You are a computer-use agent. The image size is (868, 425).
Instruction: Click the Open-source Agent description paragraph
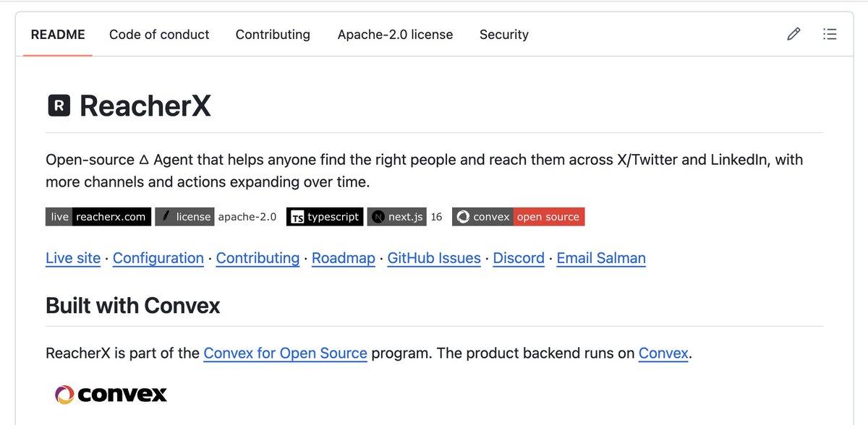click(425, 170)
